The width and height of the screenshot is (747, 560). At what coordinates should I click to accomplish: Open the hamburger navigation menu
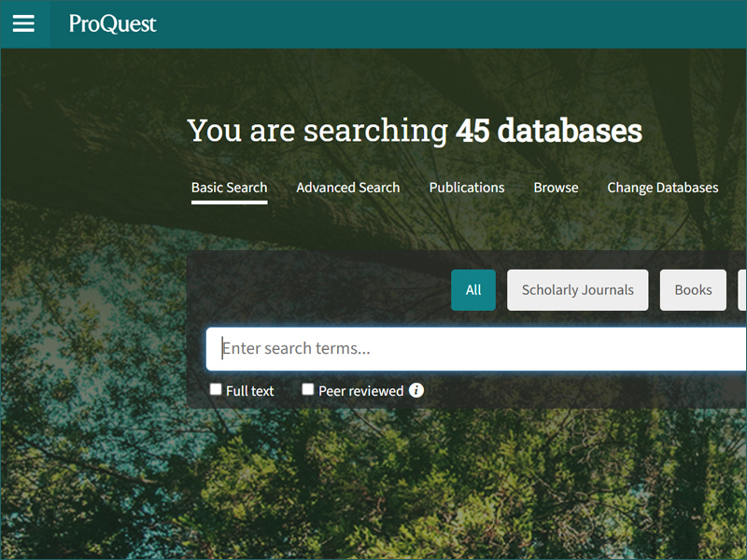pyautogui.click(x=23, y=23)
